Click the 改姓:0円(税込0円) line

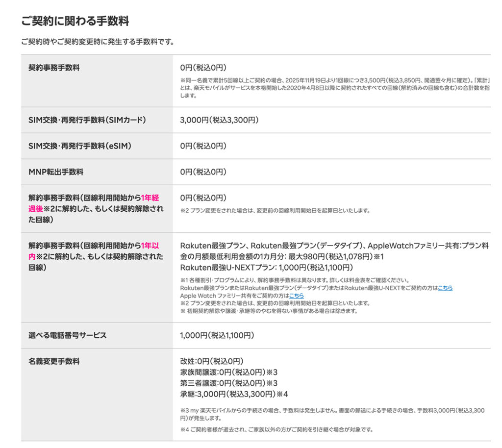pos(212,361)
